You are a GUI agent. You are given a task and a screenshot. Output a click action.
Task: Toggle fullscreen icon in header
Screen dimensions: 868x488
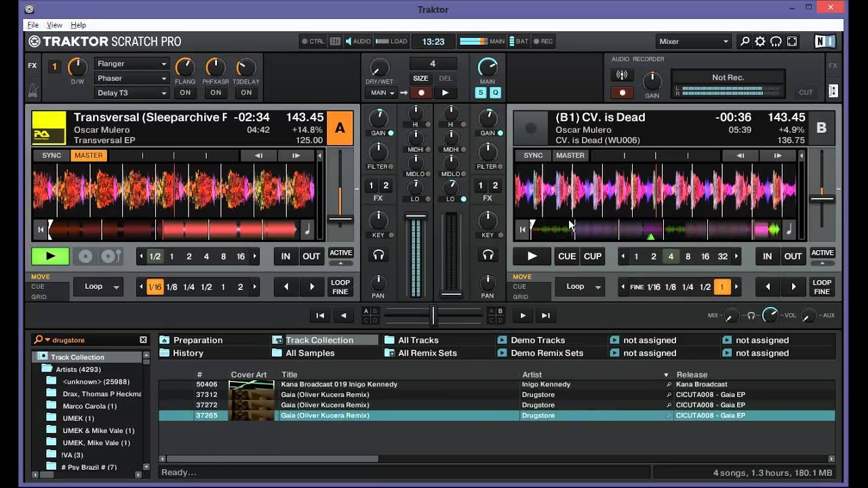791,41
